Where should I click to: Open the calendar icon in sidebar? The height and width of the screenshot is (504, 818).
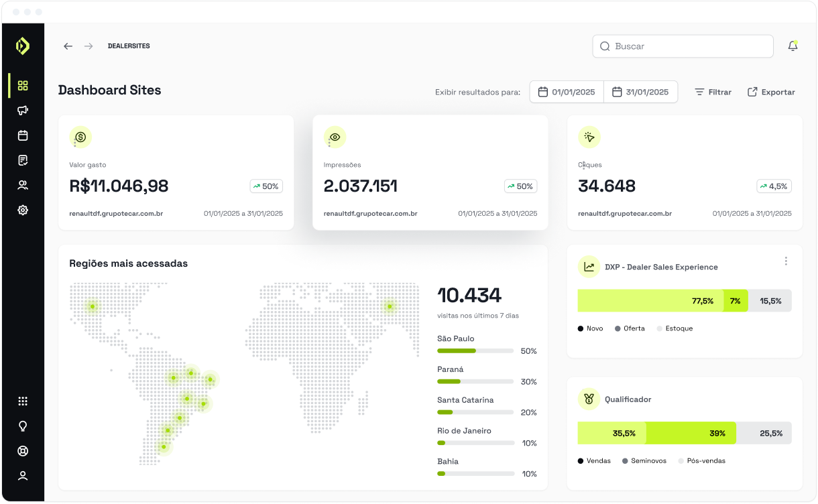pos(23,135)
